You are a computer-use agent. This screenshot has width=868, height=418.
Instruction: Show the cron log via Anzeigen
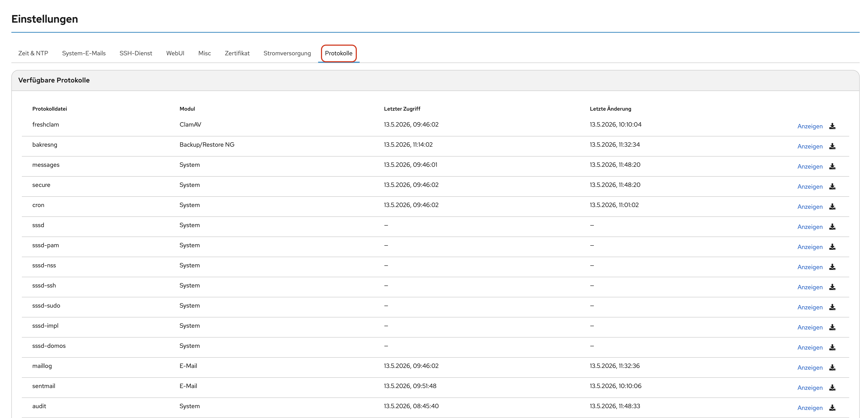point(810,207)
